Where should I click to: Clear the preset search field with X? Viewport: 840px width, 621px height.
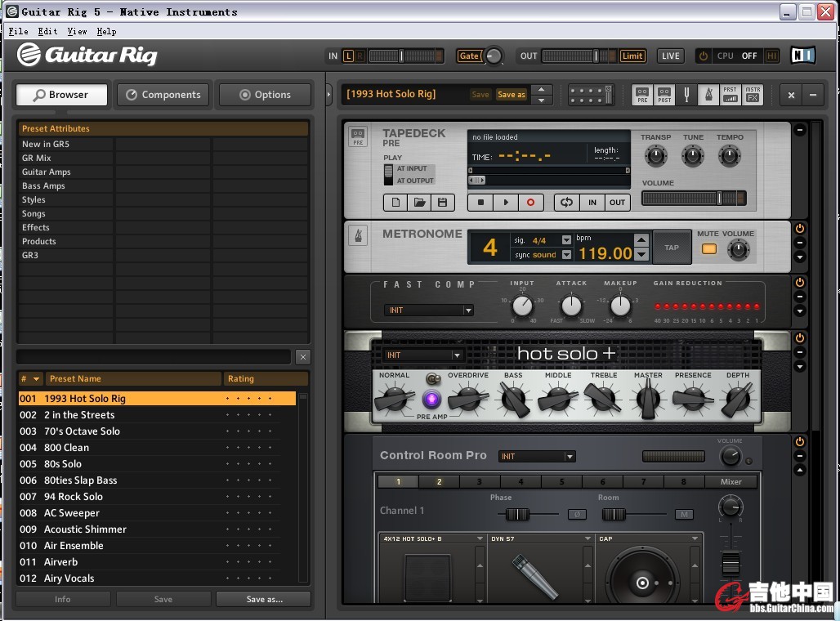click(302, 357)
